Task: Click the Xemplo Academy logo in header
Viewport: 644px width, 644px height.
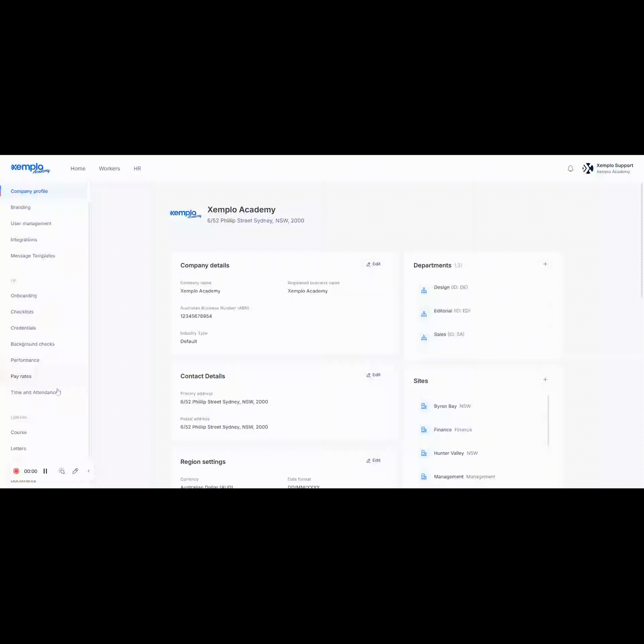Action: pyautogui.click(x=30, y=168)
